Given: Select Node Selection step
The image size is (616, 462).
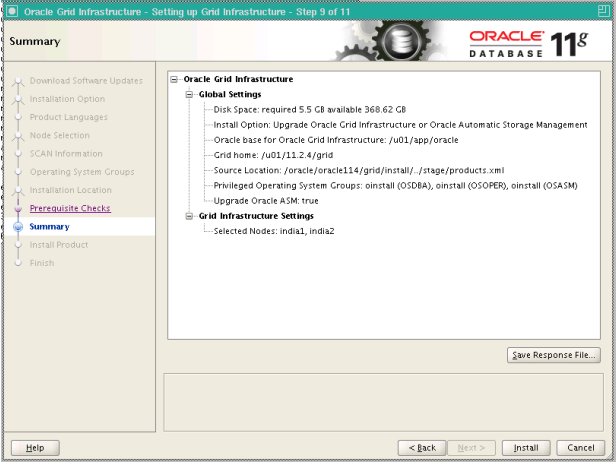Looking at the screenshot, I should [60, 135].
